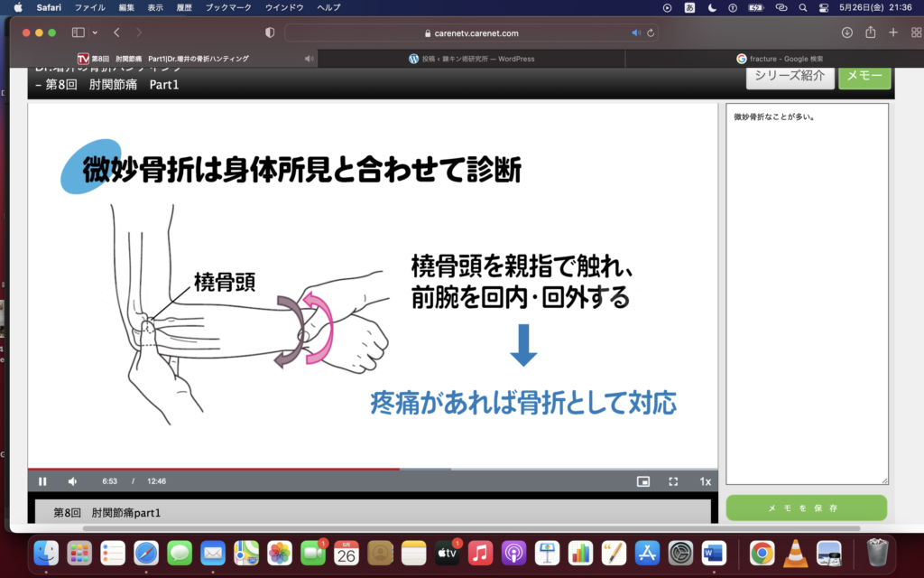Go back to the previous page

point(116,33)
